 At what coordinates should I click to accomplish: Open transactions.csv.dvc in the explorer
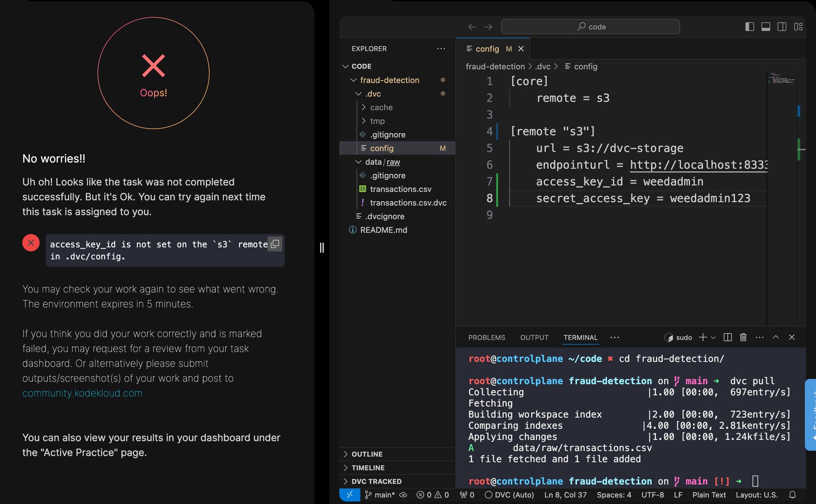[408, 203]
